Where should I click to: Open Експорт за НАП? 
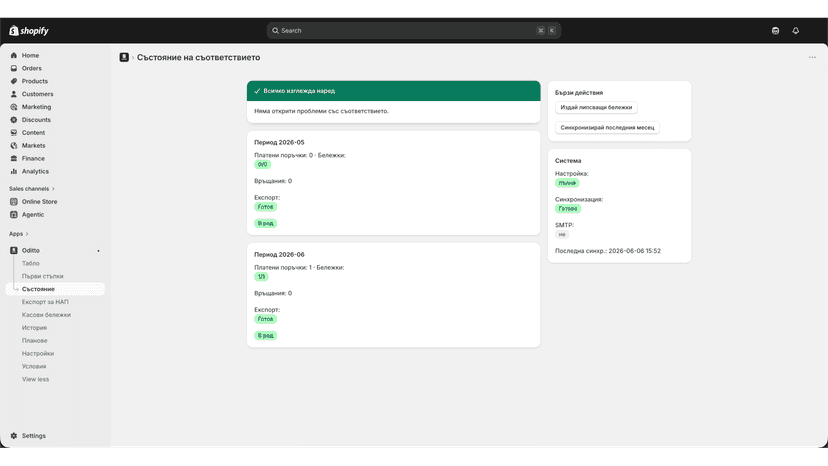point(45,302)
